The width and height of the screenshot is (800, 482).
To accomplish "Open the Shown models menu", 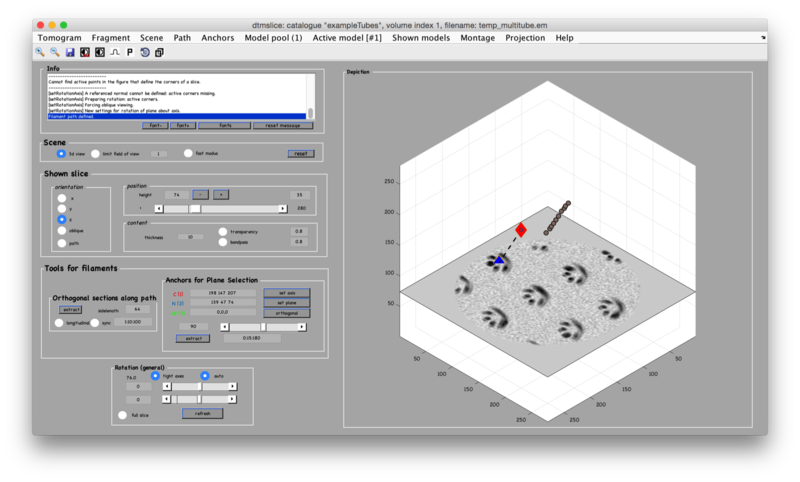I will [421, 37].
